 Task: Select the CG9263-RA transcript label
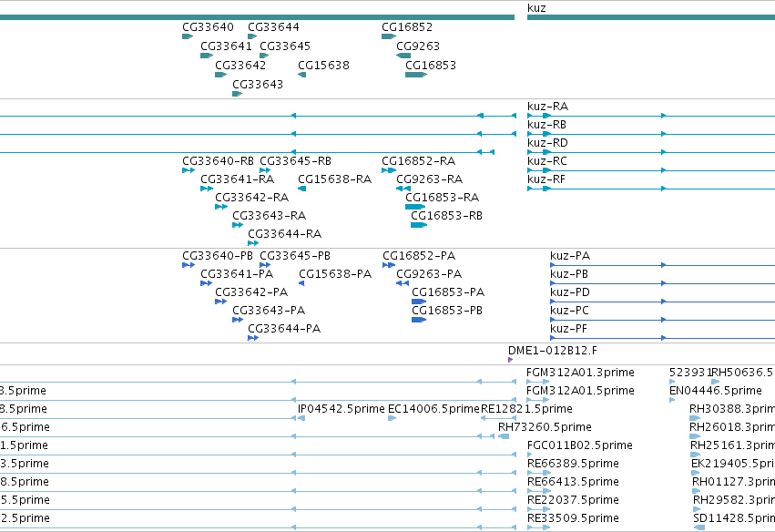pyautogui.click(x=430, y=179)
